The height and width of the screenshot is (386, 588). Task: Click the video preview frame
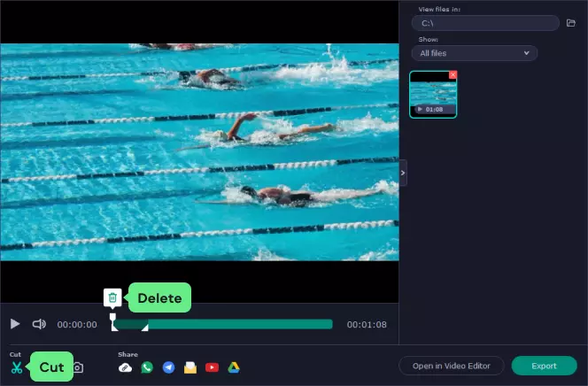click(199, 151)
